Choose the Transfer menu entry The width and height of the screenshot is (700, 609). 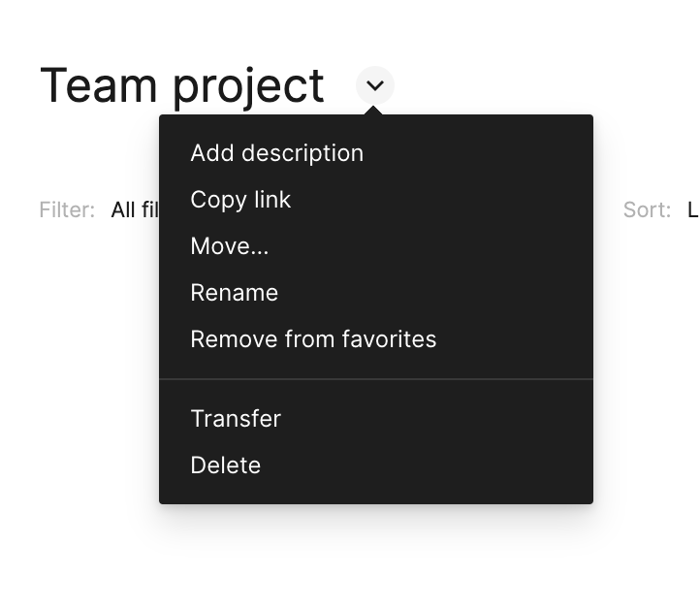(x=236, y=419)
